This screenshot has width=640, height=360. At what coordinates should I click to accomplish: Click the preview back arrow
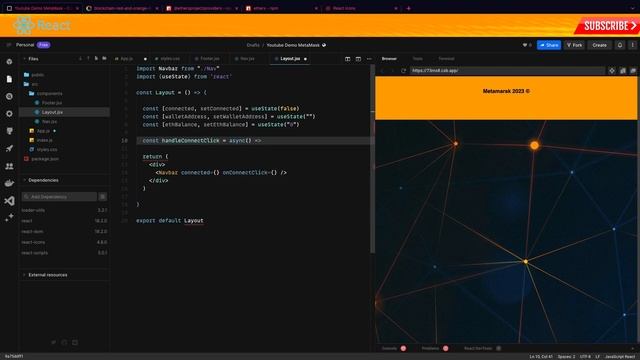(382, 71)
